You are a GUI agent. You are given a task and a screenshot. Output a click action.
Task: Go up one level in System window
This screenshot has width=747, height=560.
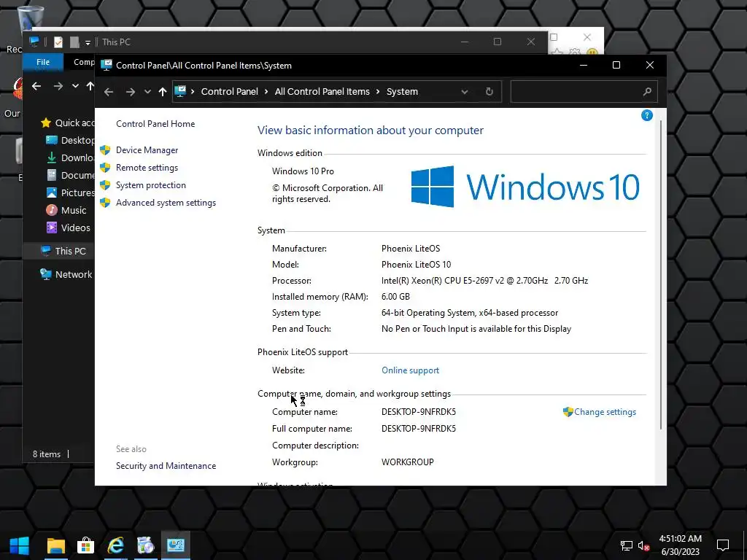pos(163,92)
